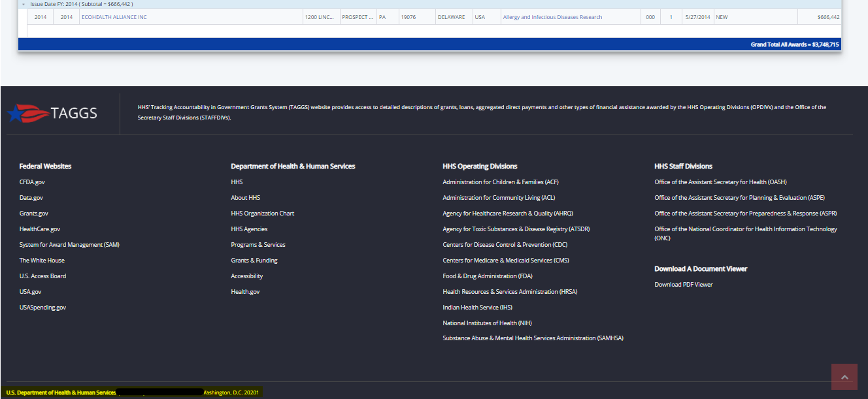
Task: Click the TAGGS logo in footer
Action: [52, 113]
